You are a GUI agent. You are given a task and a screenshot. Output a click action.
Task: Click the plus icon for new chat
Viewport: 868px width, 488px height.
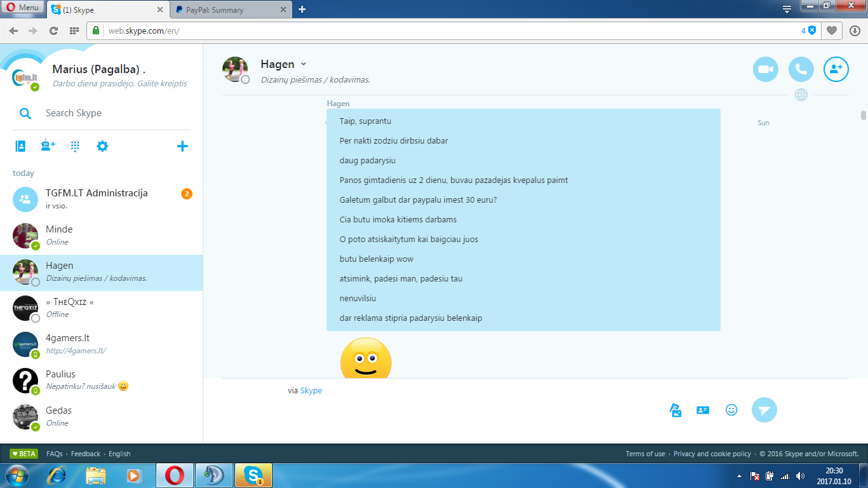pos(182,146)
